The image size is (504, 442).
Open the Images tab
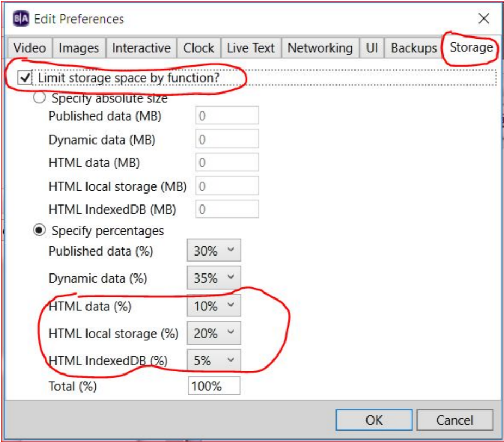(79, 48)
